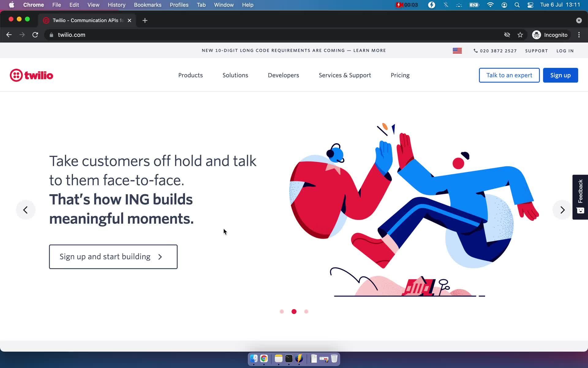Click third-party cookies blocked eye icon
The image size is (588, 368).
coord(507,35)
